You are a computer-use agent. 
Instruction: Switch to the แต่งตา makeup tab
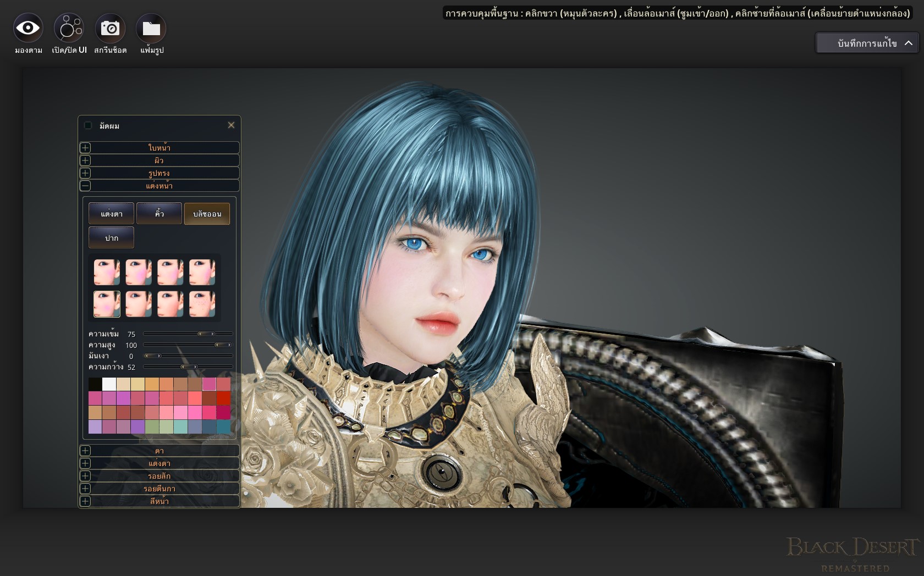tap(111, 214)
